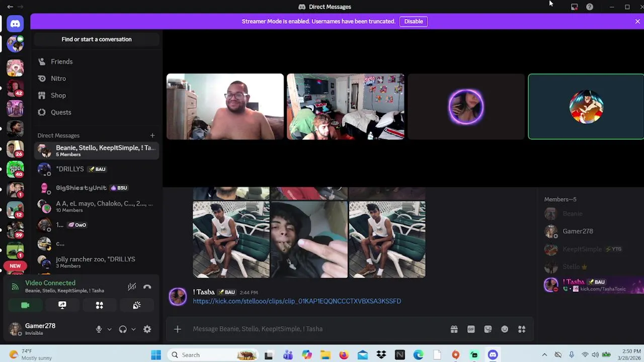Deafen audio with headphones icon
The height and width of the screenshot is (362, 644).
coord(123,329)
